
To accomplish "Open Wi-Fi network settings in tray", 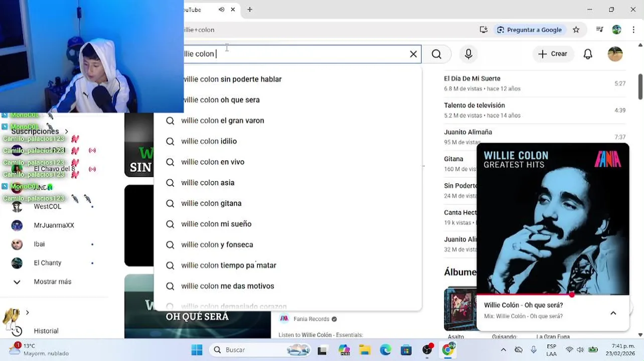I will (569, 350).
